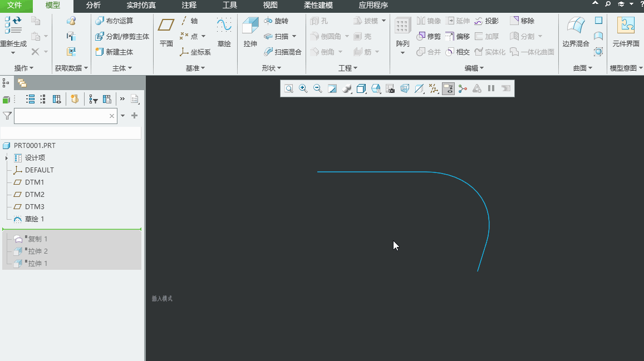The image size is (644, 361).
Task: Select the Intersect (相交) tool
Action: pos(458,52)
